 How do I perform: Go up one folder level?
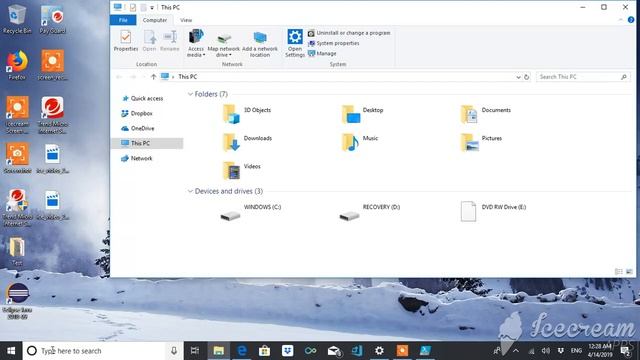pyautogui.click(x=153, y=77)
